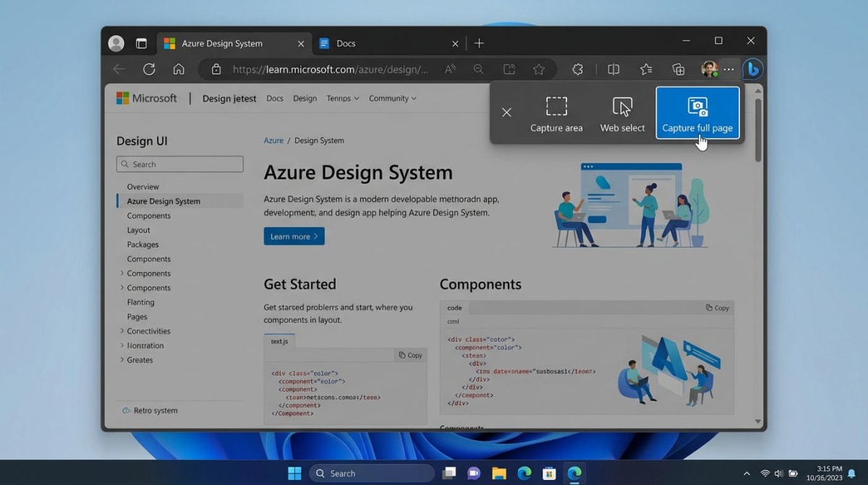
Task: Open Microsoft Store from the taskbar
Action: 549,473
